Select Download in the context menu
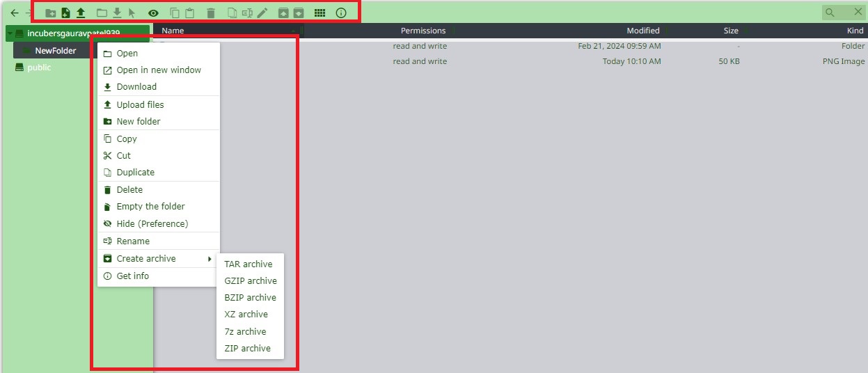Screen dimensions: 868x373 (159, 86)
